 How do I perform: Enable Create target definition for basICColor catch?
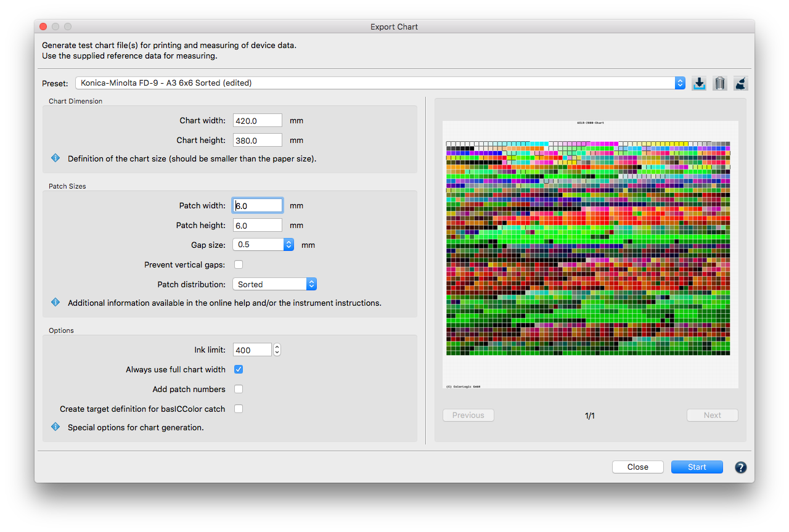tap(239, 409)
